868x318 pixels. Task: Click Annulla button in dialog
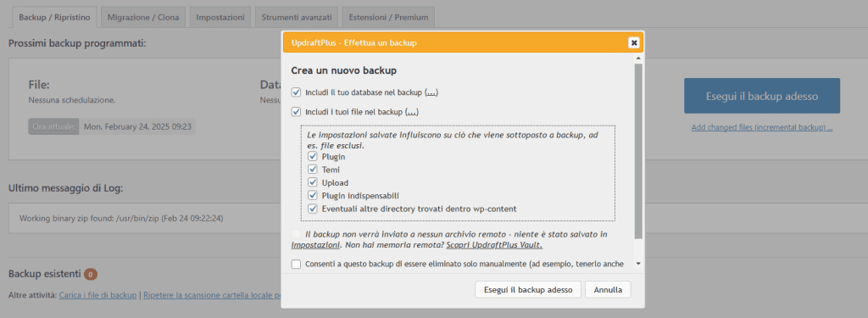pyautogui.click(x=608, y=290)
